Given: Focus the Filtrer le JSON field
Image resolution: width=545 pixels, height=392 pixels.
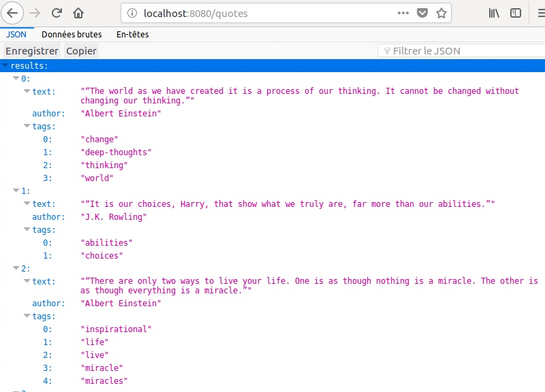Looking at the screenshot, I should pos(461,51).
